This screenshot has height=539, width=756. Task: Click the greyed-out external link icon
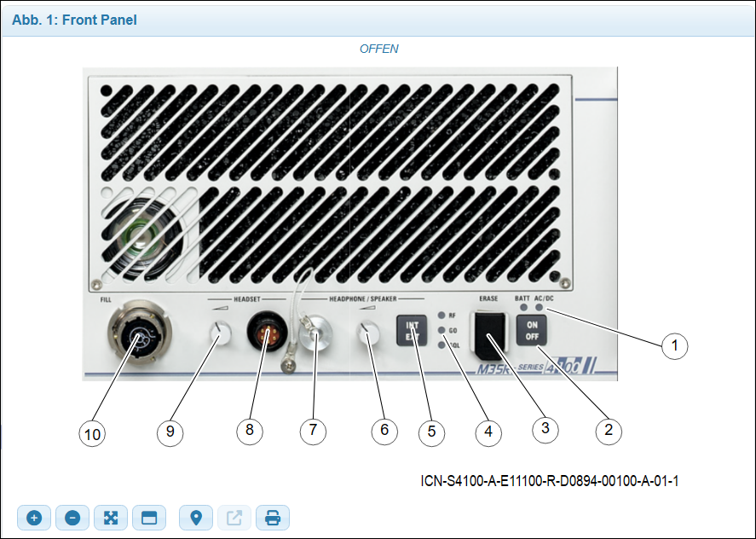click(234, 518)
